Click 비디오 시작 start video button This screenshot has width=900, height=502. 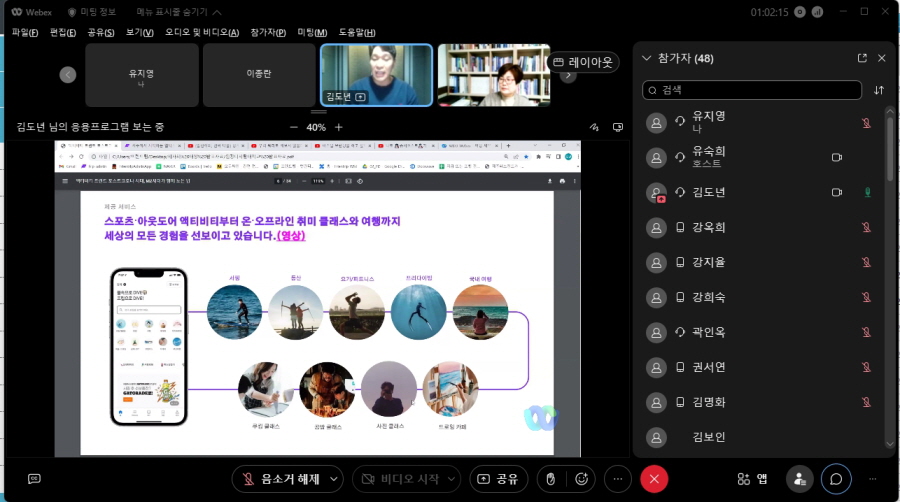399,479
